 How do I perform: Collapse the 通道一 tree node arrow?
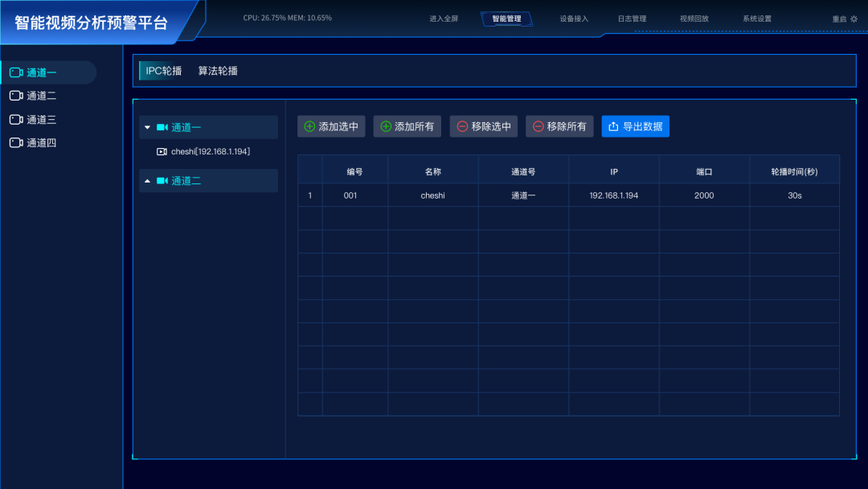147,127
